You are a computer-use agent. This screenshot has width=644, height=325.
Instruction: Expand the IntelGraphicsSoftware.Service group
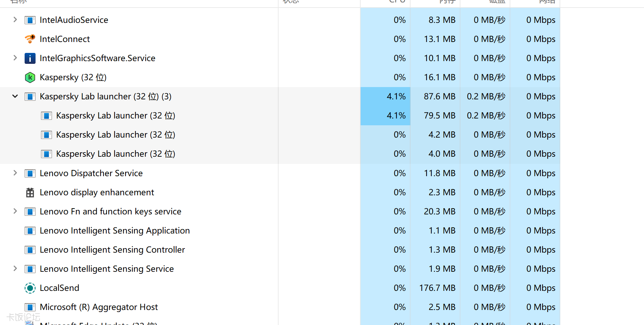(15, 58)
